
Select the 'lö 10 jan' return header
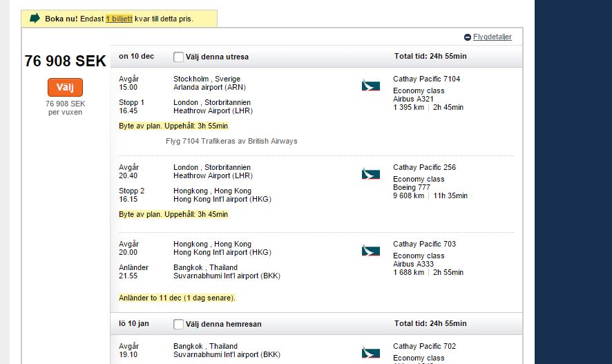[136, 323]
